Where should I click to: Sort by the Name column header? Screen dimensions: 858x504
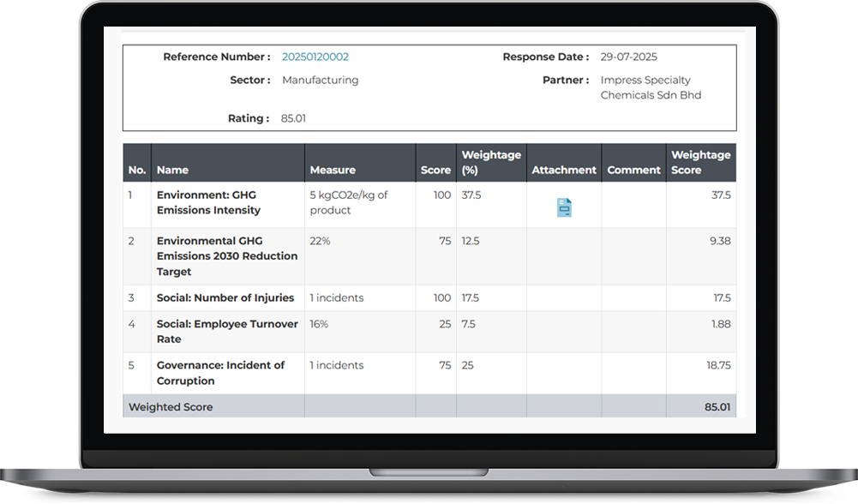172,170
